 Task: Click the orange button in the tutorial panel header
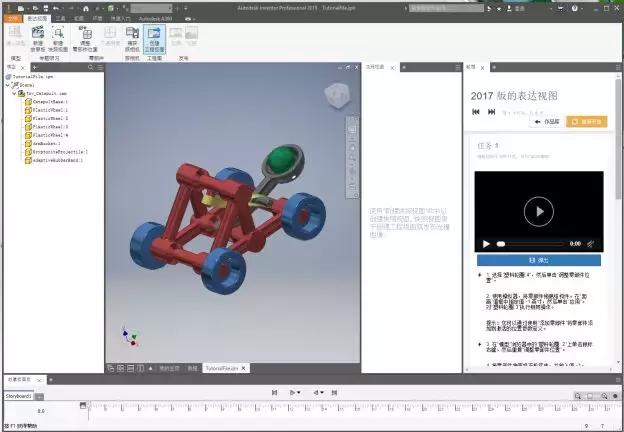(x=587, y=121)
